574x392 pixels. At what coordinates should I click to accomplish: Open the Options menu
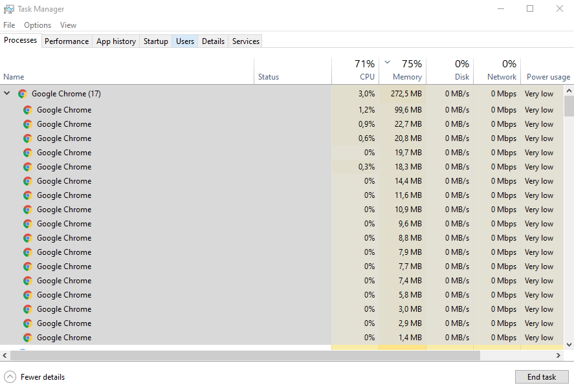(38, 25)
